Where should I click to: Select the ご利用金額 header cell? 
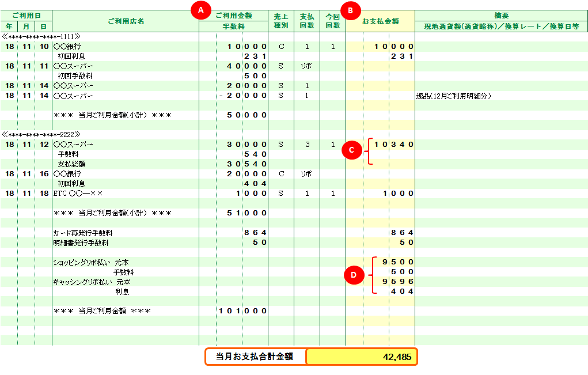[233, 16]
